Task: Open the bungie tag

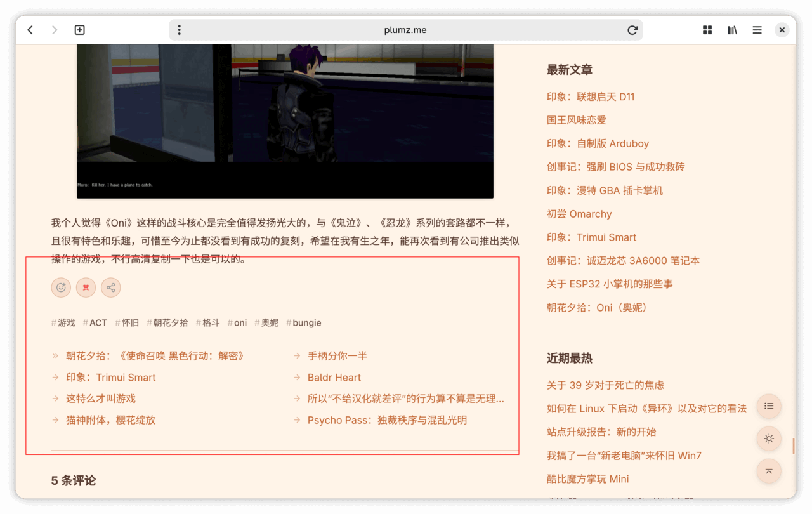Action: click(304, 322)
